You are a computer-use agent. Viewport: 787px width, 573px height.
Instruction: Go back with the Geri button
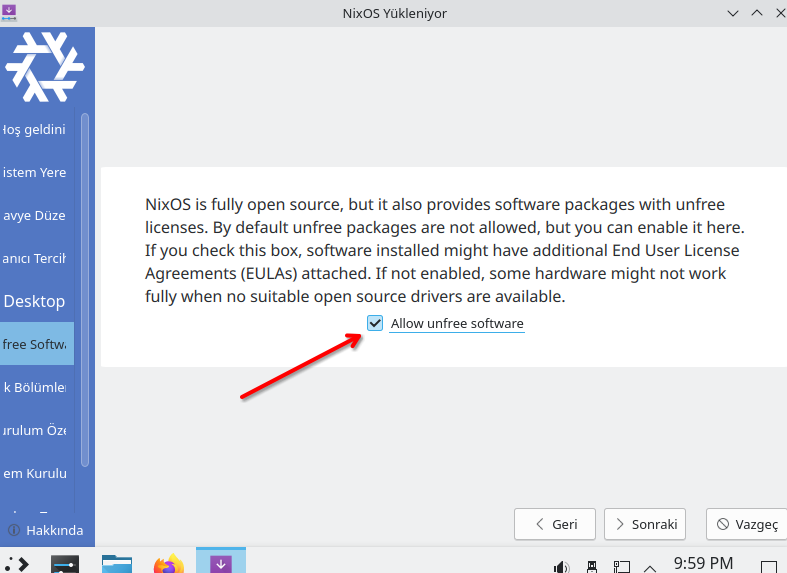(555, 524)
